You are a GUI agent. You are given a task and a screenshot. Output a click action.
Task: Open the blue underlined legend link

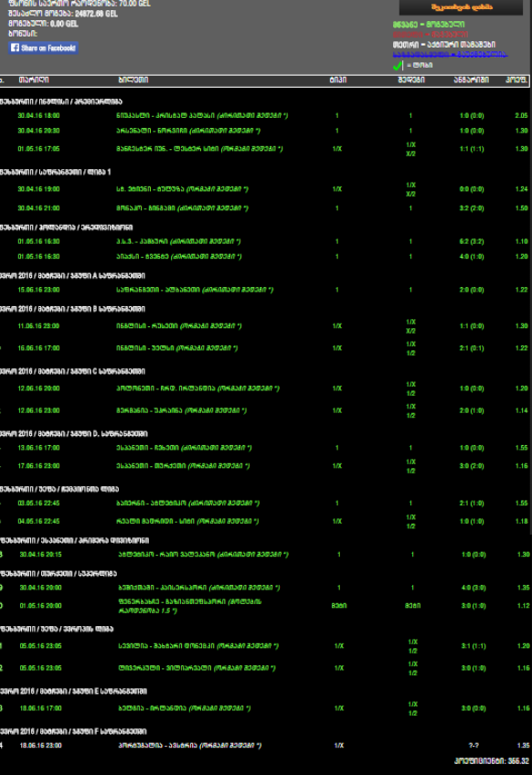(450, 54)
